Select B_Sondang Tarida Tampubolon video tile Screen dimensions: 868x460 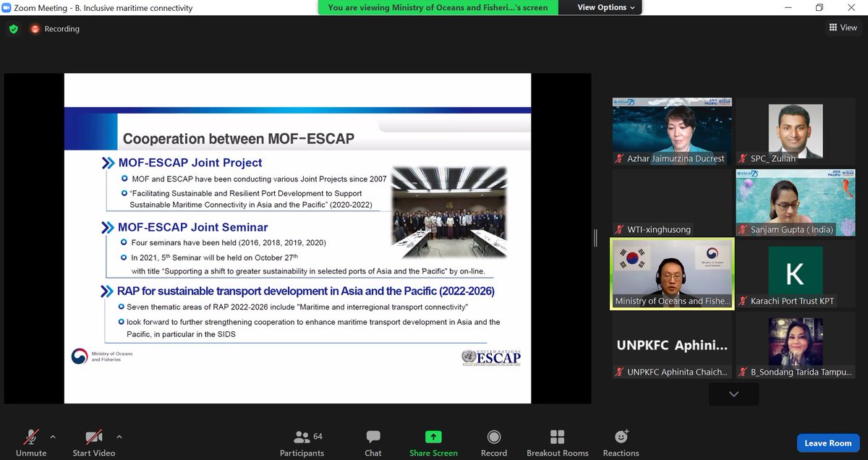[796, 346]
